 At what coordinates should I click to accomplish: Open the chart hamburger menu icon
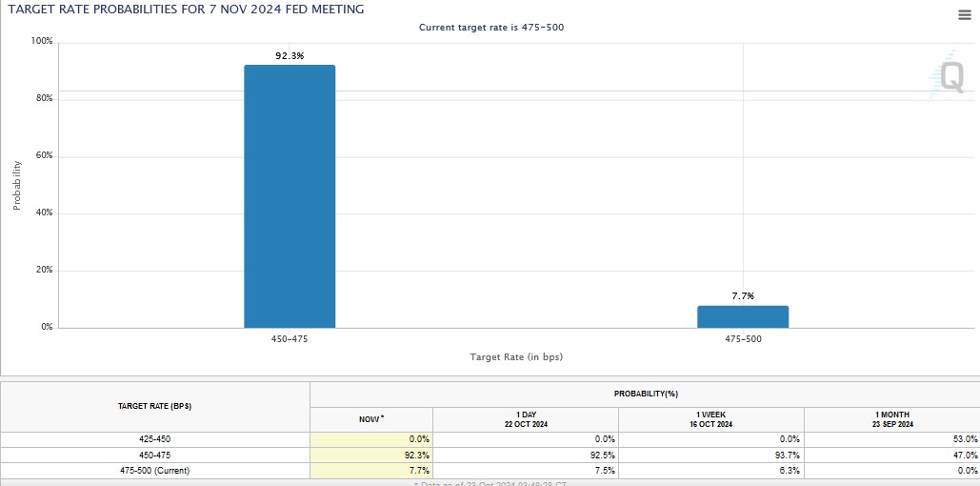(964, 14)
